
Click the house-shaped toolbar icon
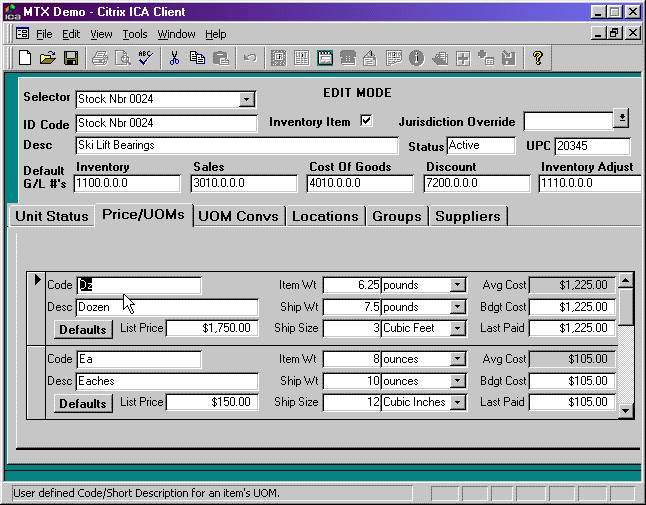pyautogui.click(x=370, y=58)
